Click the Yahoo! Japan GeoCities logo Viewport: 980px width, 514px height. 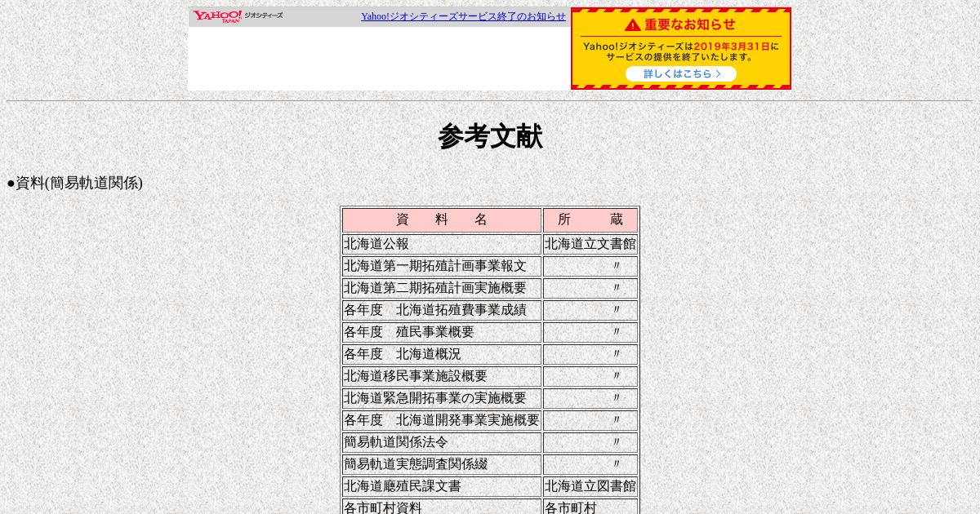point(238,16)
